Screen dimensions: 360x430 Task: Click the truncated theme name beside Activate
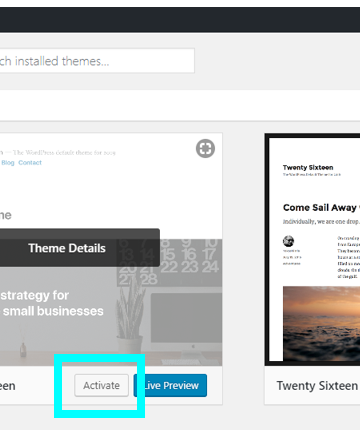point(7,386)
